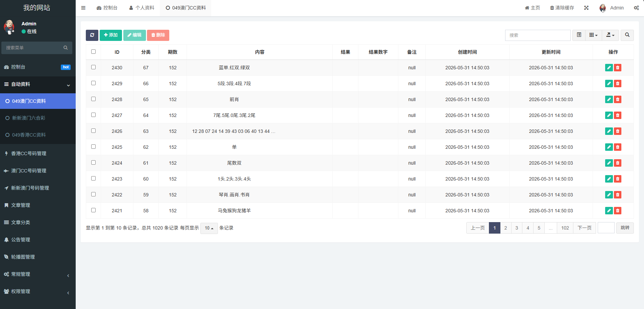Open the export data dropdown
Screen dimensions: 644x309
click(611, 35)
